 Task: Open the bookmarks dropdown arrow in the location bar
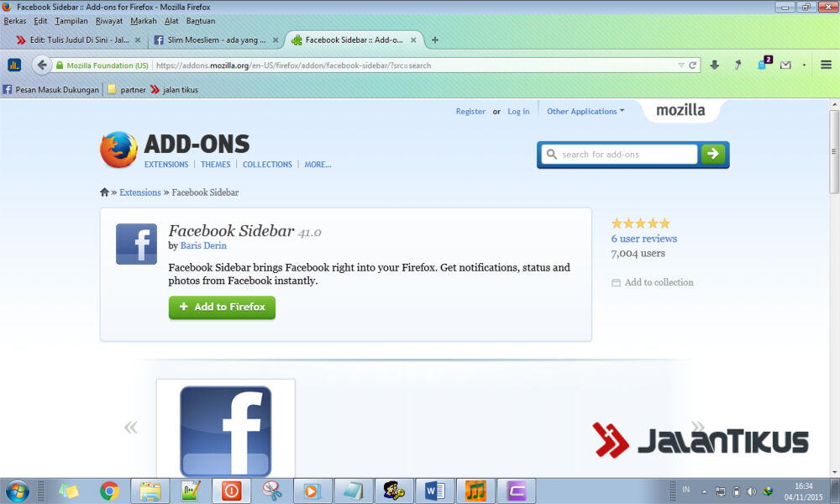680,65
